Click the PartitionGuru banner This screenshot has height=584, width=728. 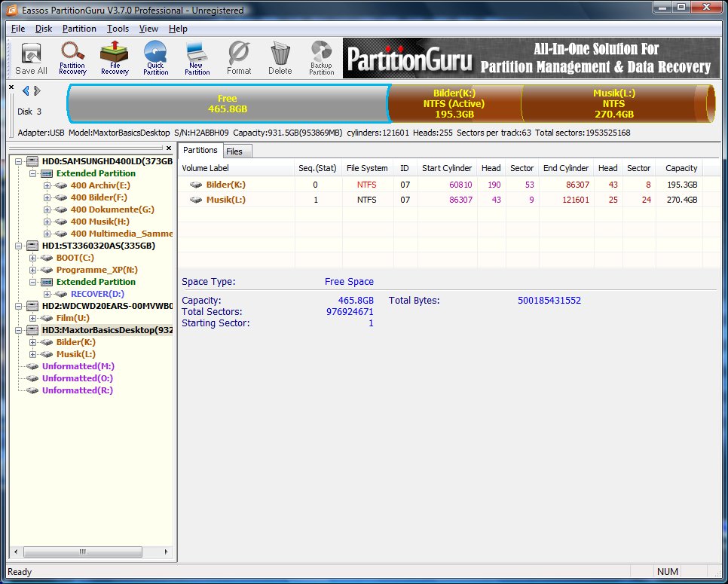point(531,58)
